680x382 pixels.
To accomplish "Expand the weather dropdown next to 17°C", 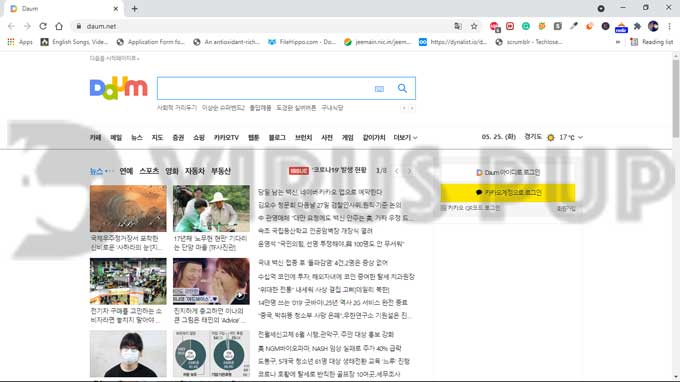I will click(580, 137).
